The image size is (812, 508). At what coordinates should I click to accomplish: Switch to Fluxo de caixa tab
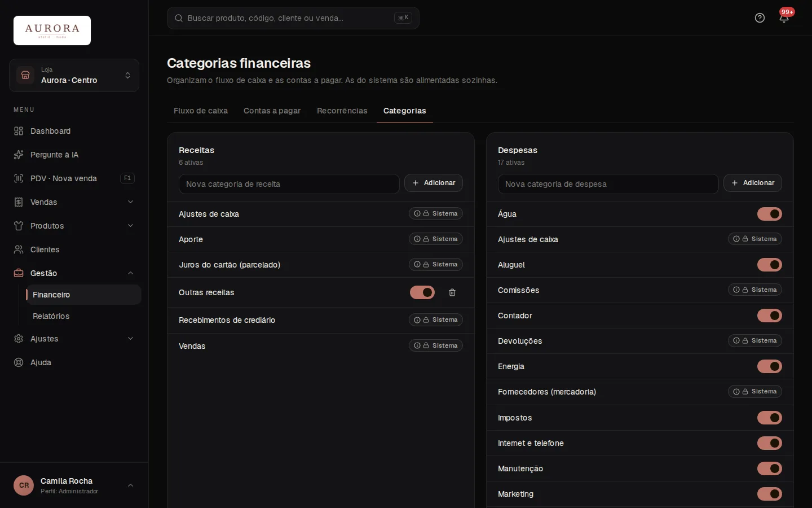(201, 111)
